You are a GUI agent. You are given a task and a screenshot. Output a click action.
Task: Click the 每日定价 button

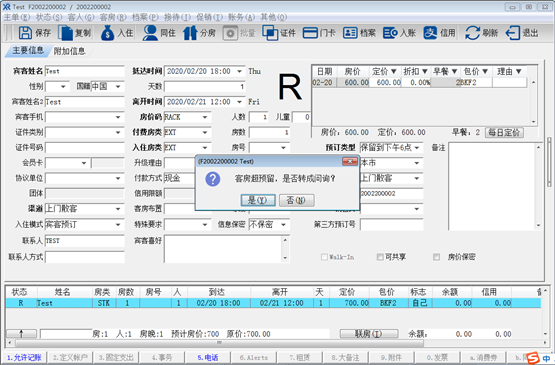coord(504,133)
